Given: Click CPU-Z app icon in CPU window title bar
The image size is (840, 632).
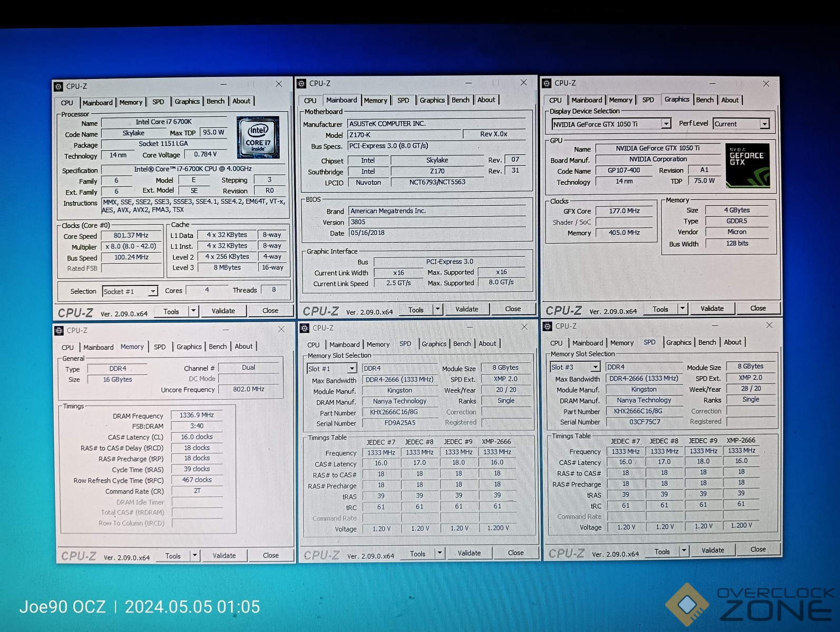Looking at the screenshot, I should pos(58,86).
